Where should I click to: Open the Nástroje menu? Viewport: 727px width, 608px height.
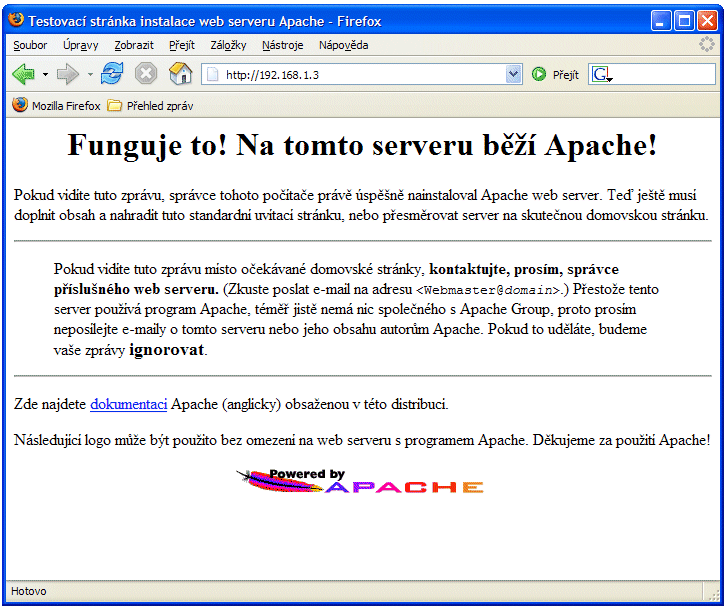(282, 45)
